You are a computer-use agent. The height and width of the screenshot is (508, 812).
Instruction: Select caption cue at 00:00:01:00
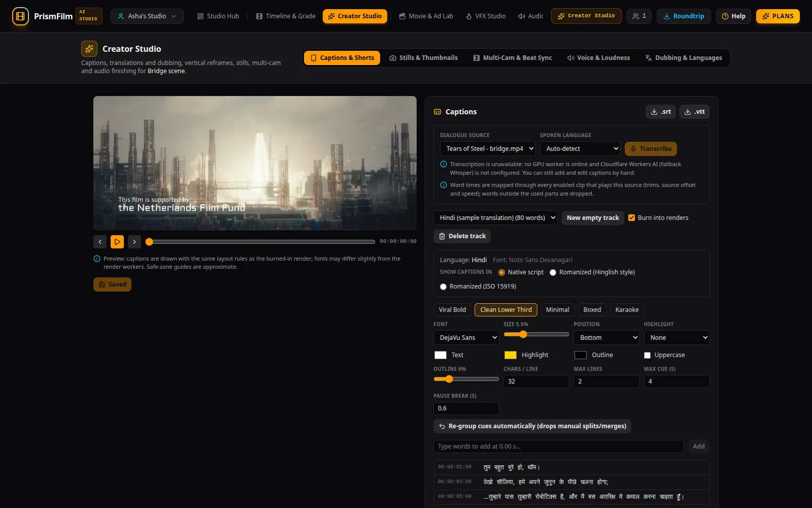click(x=571, y=467)
